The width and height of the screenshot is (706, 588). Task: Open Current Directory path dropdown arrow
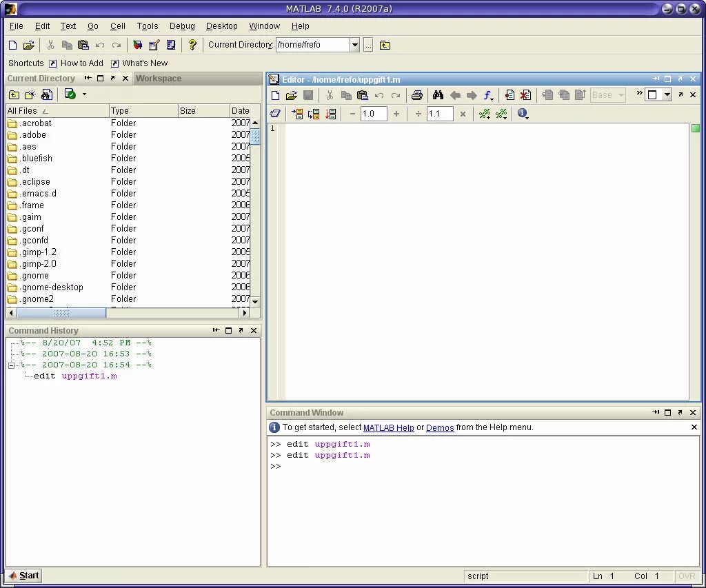(x=355, y=45)
